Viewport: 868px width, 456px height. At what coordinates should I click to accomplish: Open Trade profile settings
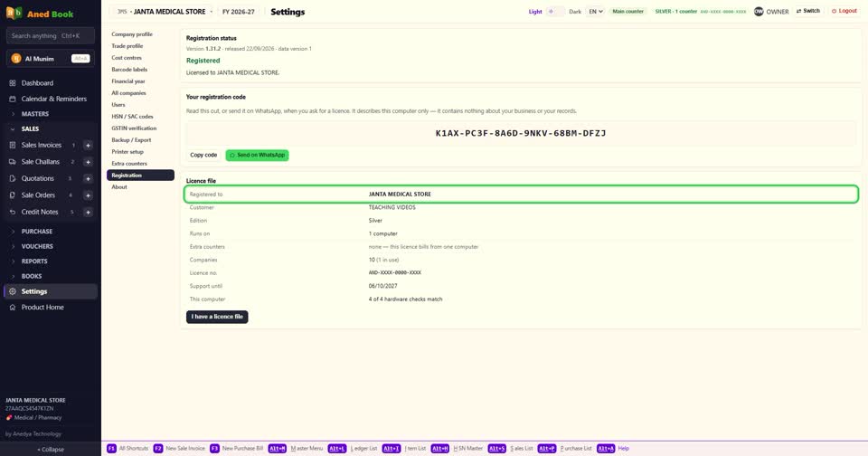(x=140, y=46)
